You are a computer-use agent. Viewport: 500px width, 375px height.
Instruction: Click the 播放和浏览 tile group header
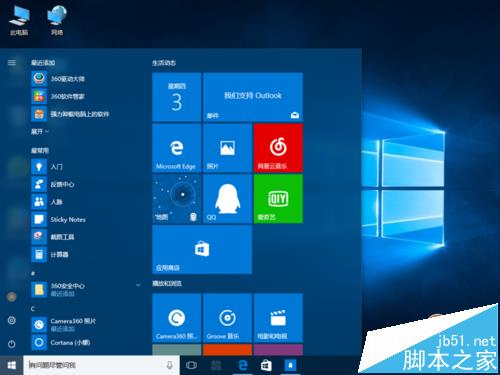tap(167, 284)
